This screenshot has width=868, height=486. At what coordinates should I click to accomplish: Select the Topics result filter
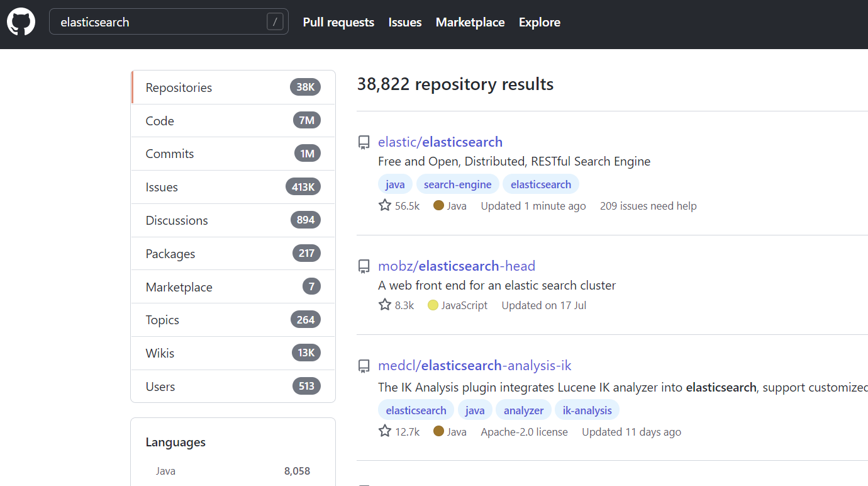point(233,320)
